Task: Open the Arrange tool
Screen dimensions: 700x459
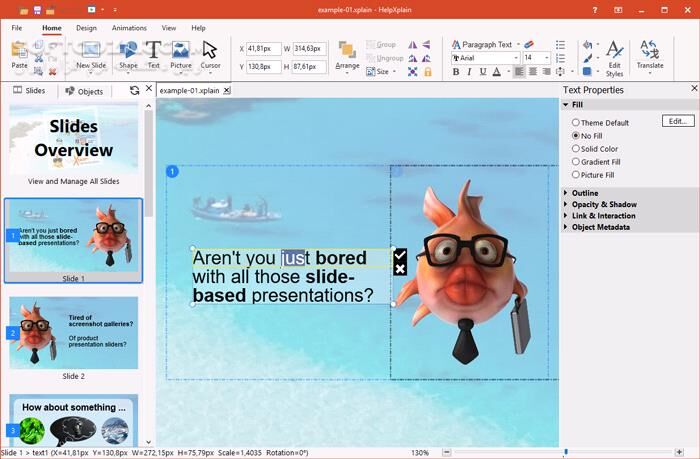Action: pyautogui.click(x=347, y=55)
